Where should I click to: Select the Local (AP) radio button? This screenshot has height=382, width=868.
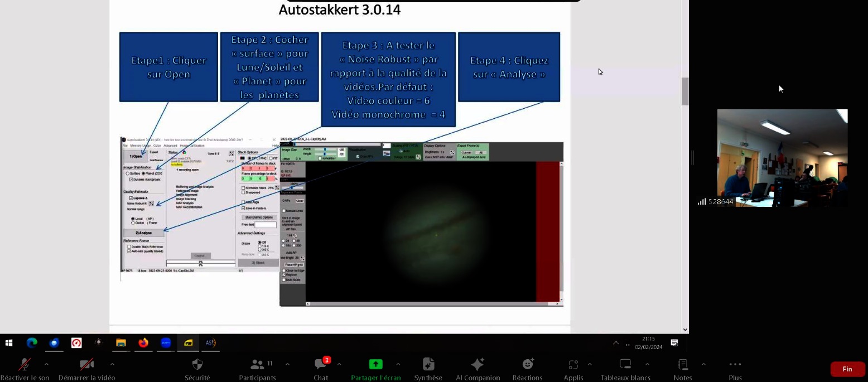pyautogui.click(x=133, y=219)
